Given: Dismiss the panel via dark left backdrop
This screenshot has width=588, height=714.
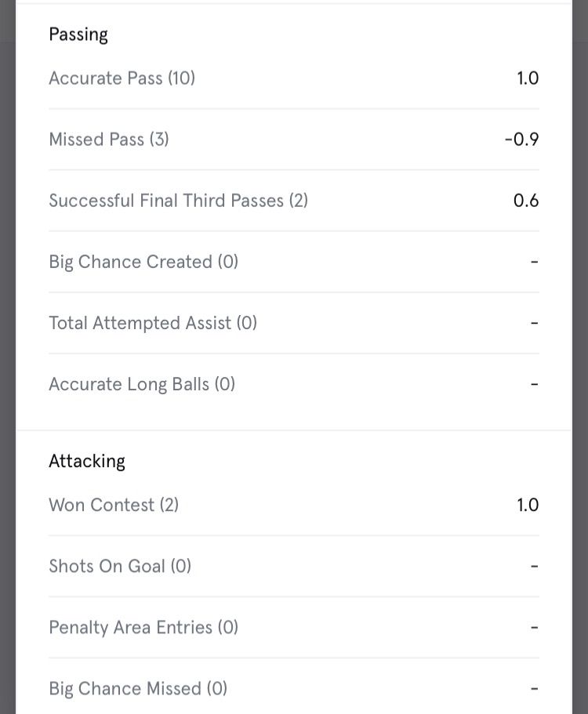Looking at the screenshot, I should (x=7, y=353).
